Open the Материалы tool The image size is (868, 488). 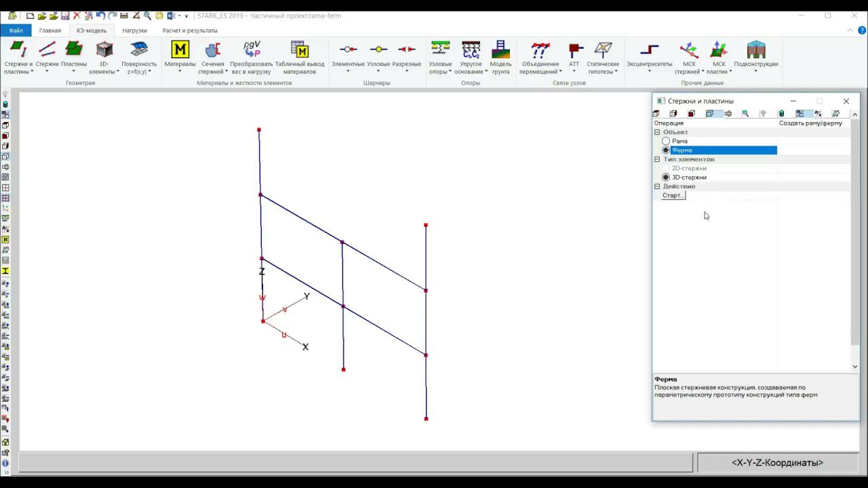tap(180, 58)
